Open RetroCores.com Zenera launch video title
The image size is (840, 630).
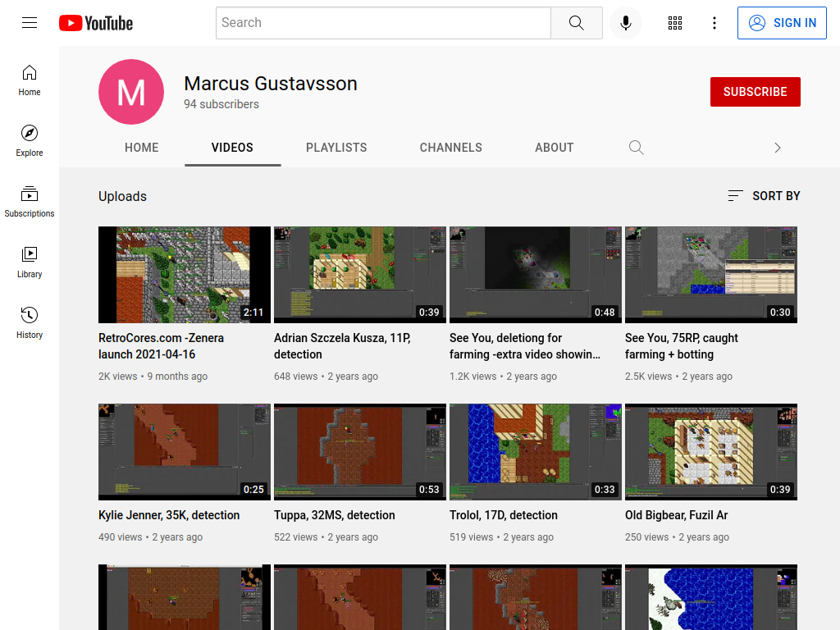(x=162, y=346)
